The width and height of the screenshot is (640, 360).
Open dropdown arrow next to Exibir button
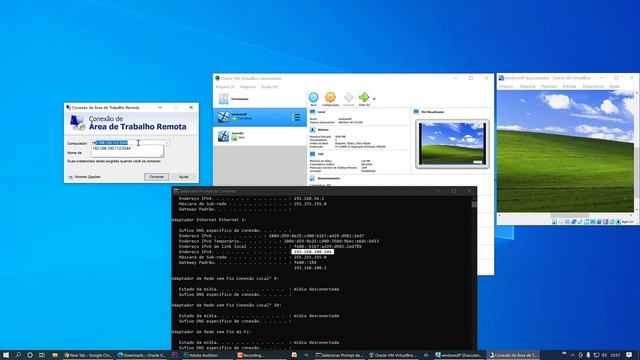(x=374, y=99)
